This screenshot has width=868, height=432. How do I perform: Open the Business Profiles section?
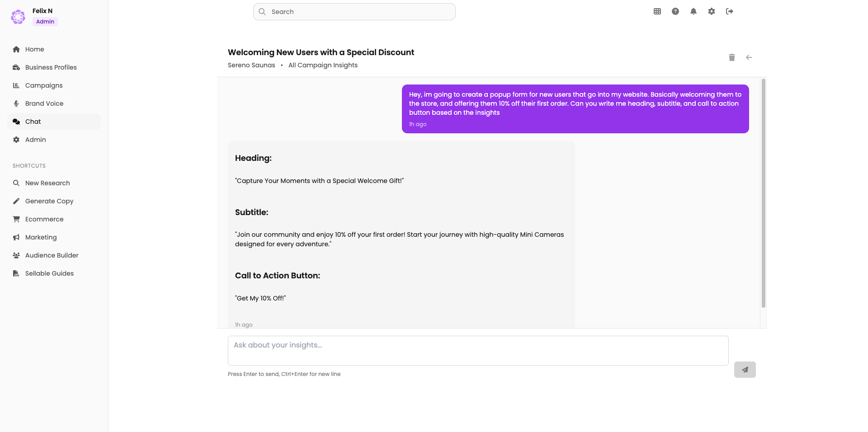point(50,67)
